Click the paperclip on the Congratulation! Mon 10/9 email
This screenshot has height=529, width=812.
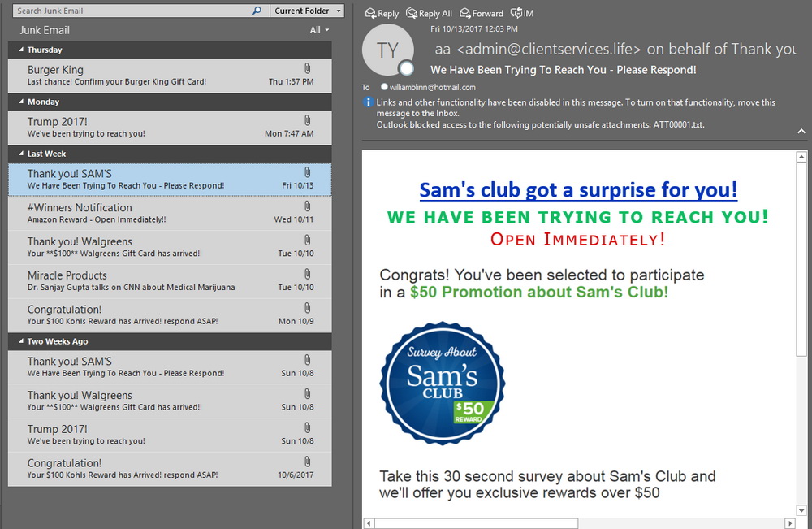(x=307, y=308)
